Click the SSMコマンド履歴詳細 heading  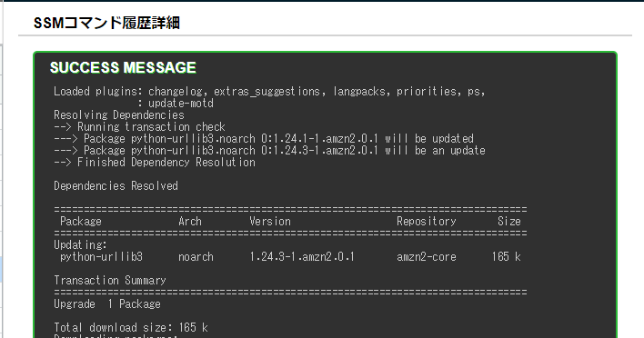[106, 23]
